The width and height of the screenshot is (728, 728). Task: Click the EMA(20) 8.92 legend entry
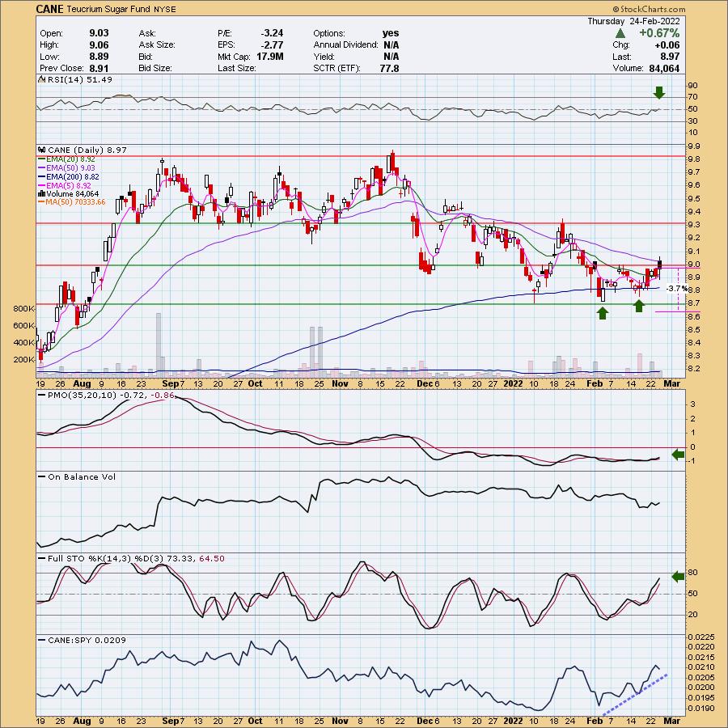point(70,159)
